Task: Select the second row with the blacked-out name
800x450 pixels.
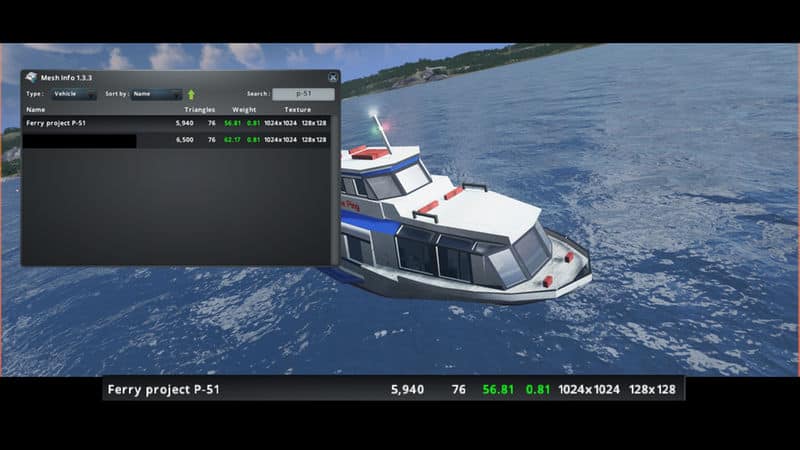Action: pos(80,140)
